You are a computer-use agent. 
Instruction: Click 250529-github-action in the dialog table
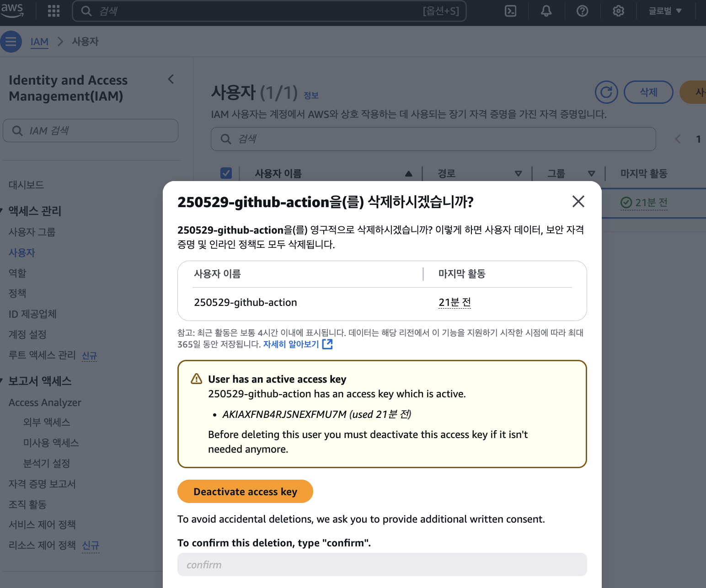(x=246, y=302)
